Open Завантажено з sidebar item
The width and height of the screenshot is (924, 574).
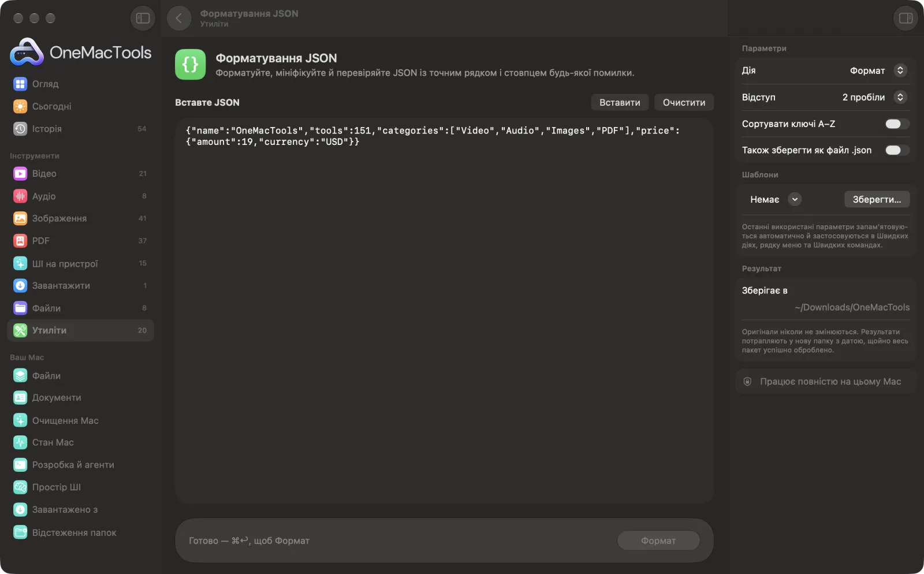[x=81, y=510]
